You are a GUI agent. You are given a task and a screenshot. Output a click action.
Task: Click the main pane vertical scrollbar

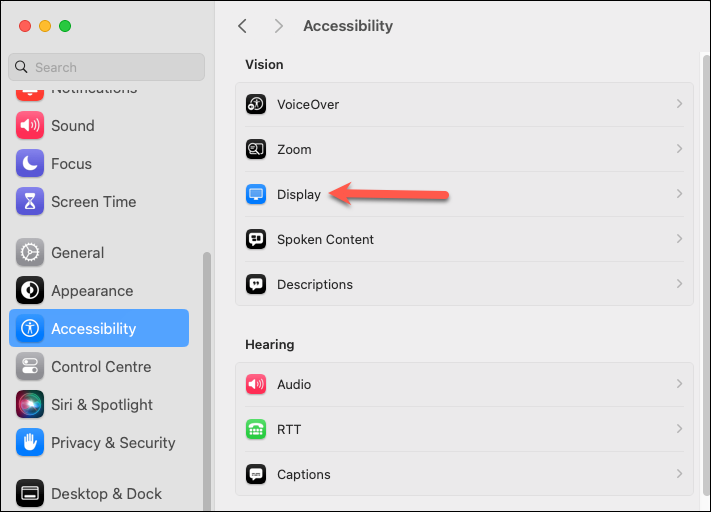(x=706, y=274)
